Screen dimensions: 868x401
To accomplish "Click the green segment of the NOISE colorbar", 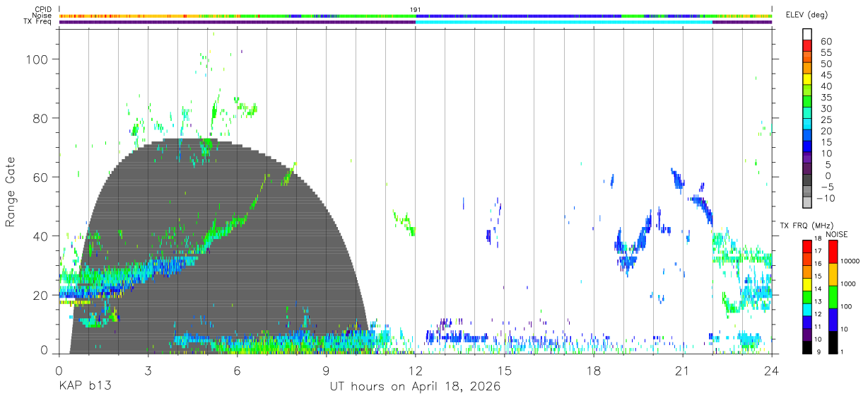I will (832, 296).
